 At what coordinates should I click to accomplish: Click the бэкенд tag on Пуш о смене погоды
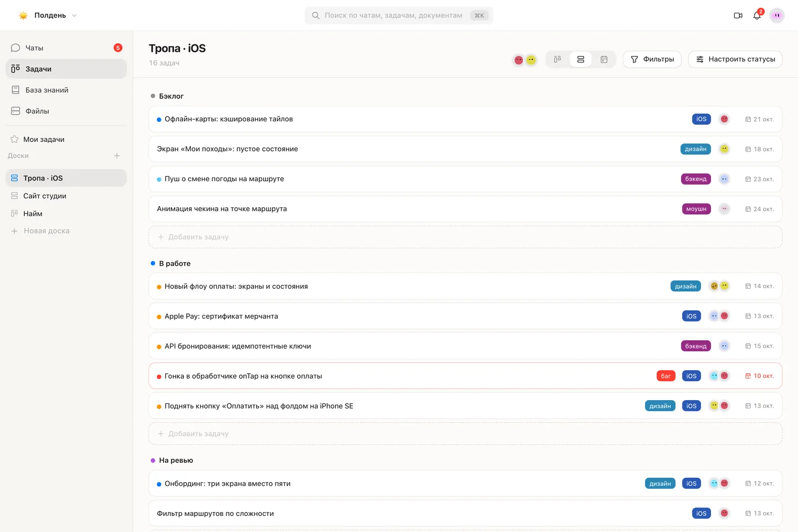tap(696, 179)
